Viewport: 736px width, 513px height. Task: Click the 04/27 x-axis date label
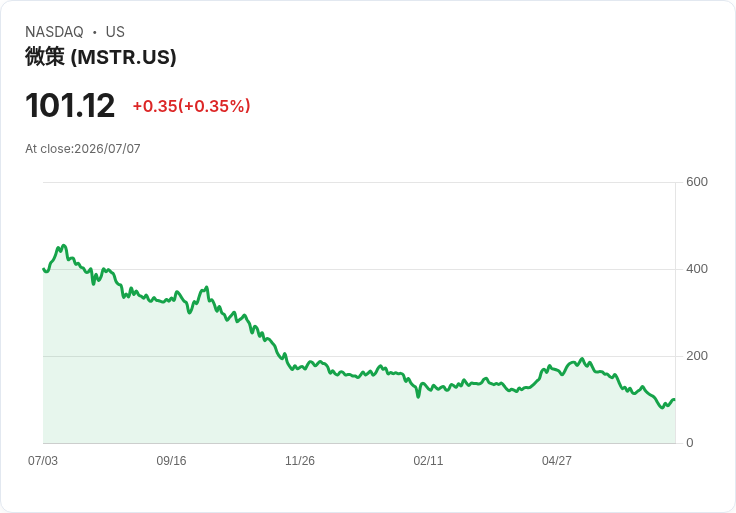click(x=557, y=460)
